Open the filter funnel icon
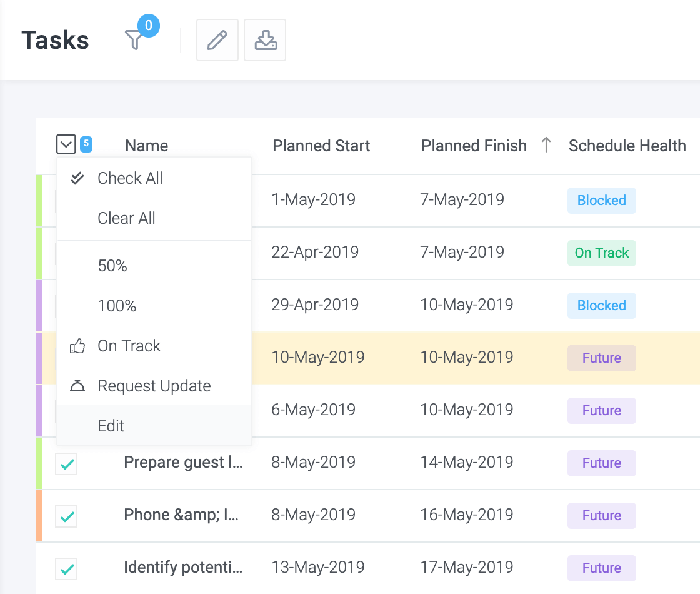 click(x=134, y=40)
